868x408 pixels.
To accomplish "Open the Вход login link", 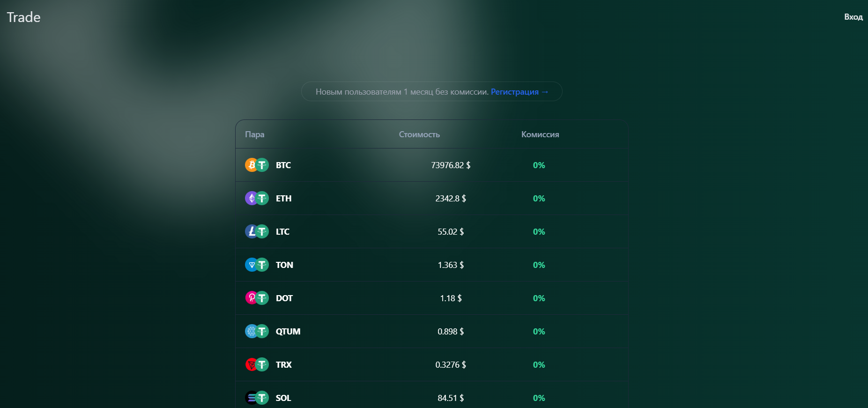I will tap(853, 17).
